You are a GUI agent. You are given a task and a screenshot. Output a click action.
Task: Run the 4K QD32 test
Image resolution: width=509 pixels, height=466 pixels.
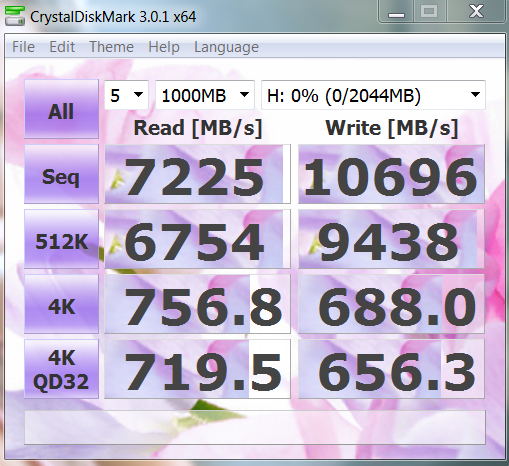click(61, 369)
